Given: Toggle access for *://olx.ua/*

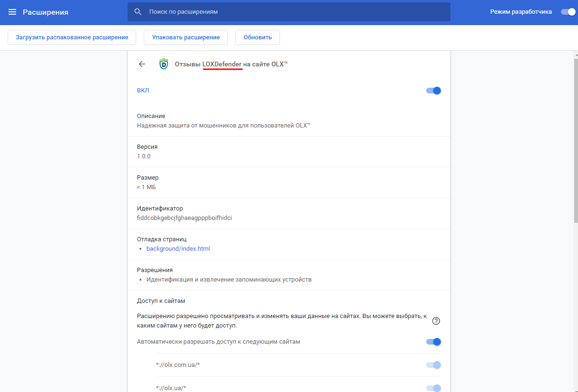Looking at the screenshot, I should [x=434, y=388].
